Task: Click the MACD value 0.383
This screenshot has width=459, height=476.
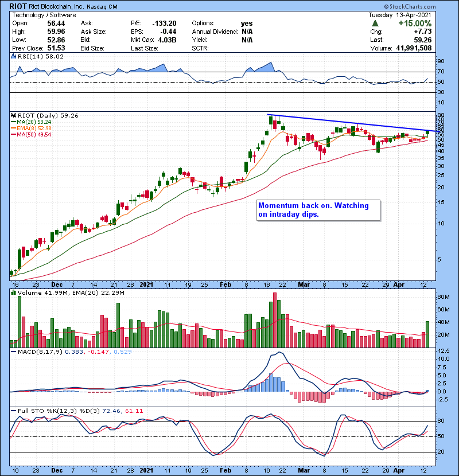Action: point(74,352)
